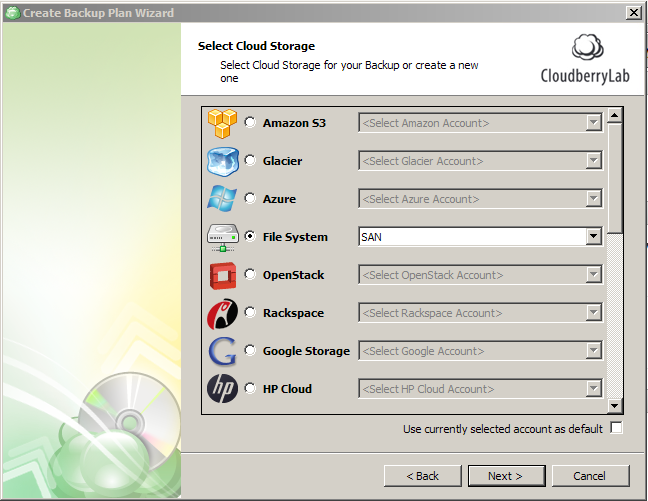The height and width of the screenshot is (501, 648).
Task: Select the Google Storage radio button
Action: pos(250,350)
